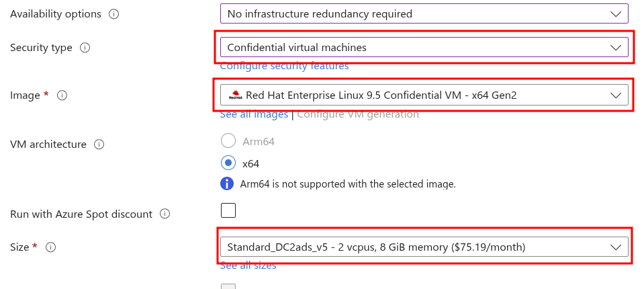Click the Red Hat logo in Image field

pos(234,95)
